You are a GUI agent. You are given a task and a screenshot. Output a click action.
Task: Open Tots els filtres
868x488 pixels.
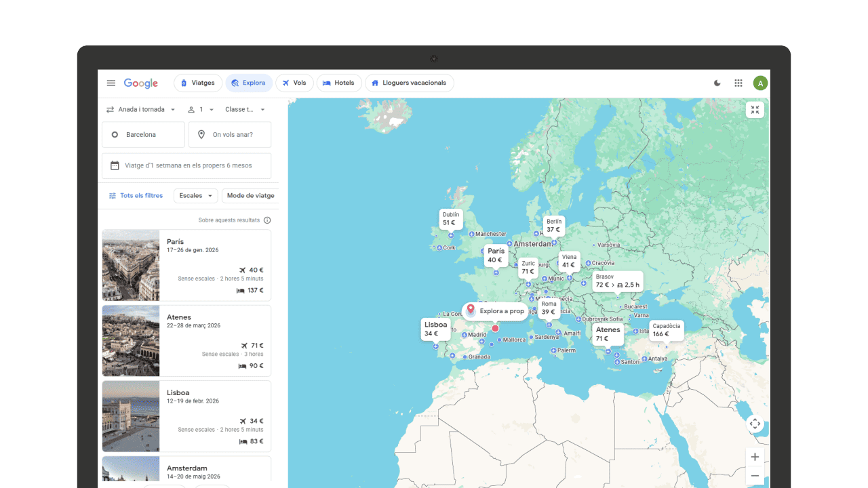coord(136,196)
